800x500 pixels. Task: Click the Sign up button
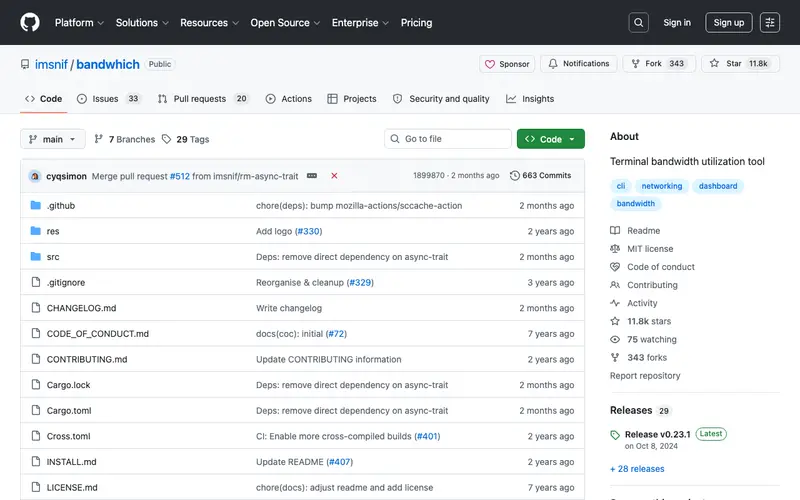pyautogui.click(x=729, y=22)
